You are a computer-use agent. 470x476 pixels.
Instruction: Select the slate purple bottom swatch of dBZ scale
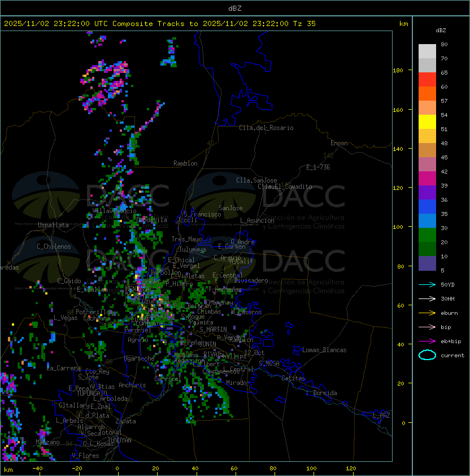pyautogui.click(x=427, y=263)
